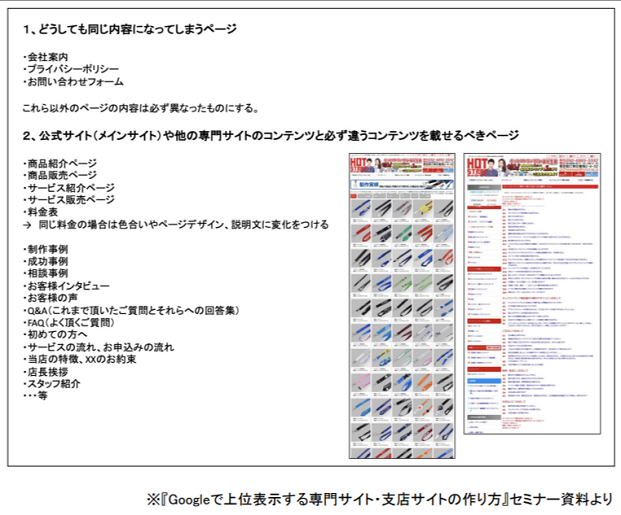This screenshot has height=515, width=621.
Task: Select the text ・プライバシーポリシー
Action: [x=70, y=69]
